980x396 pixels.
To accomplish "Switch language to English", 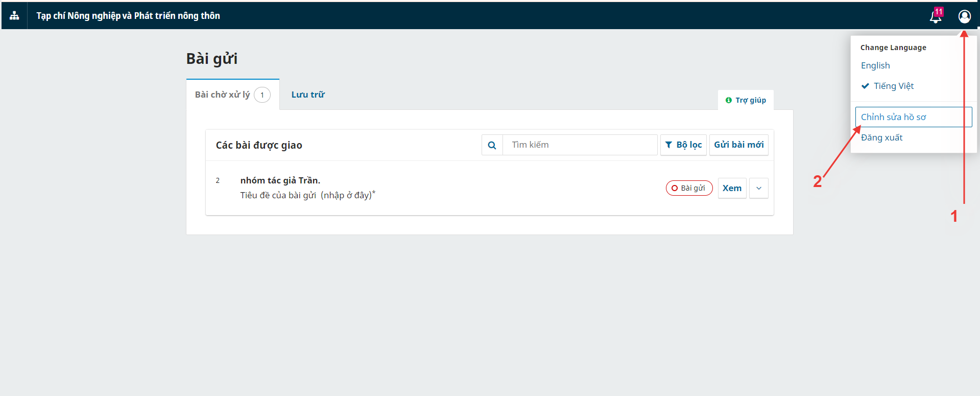I will click(875, 65).
